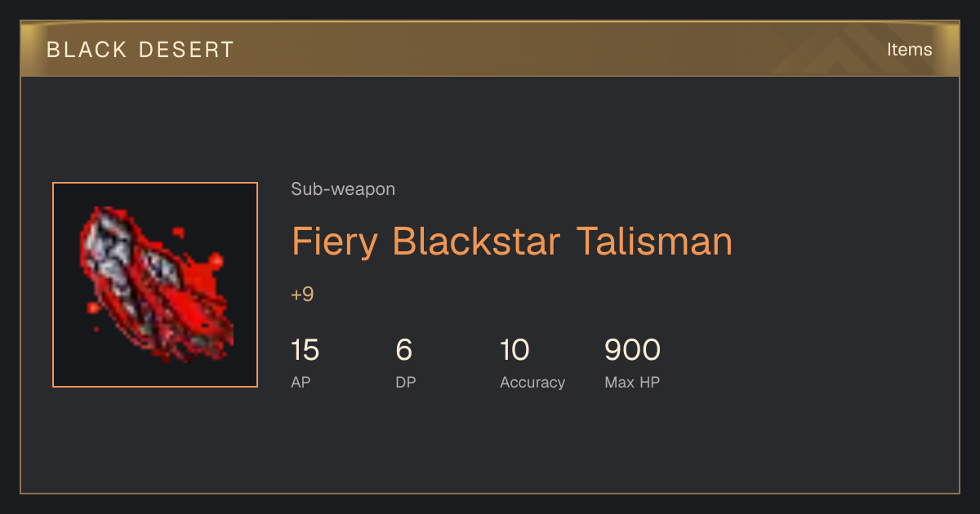Click the Max HP value 900
This screenshot has width=980, height=514.
tap(632, 351)
